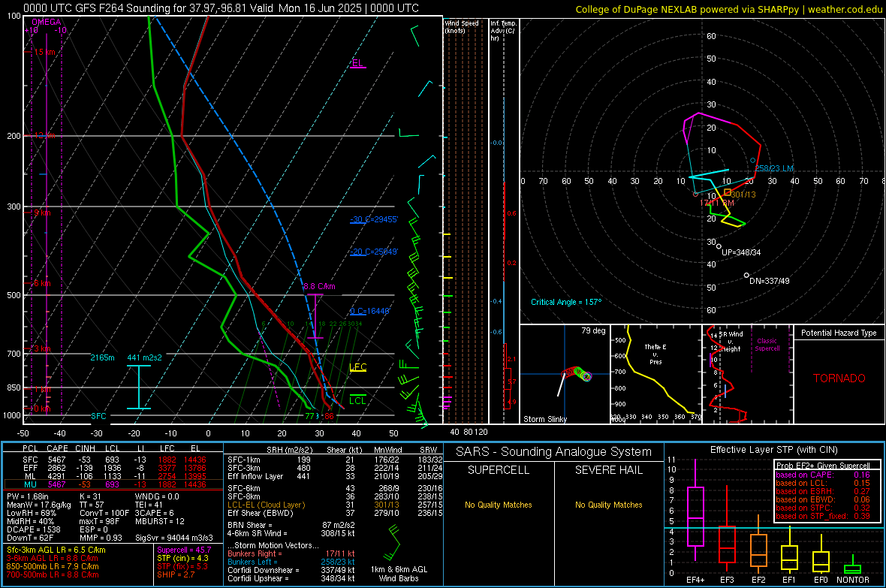This screenshot has width=886, height=588.
Task: Click the SR Wind v. Height inset label
Action: pyautogui.click(x=731, y=342)
